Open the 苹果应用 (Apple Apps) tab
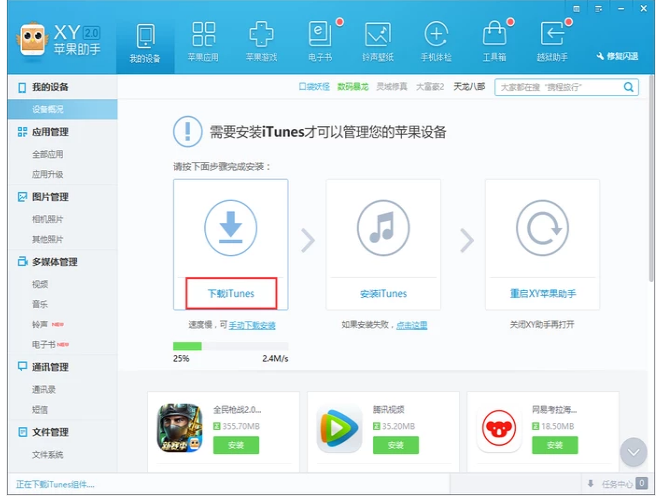The width and height of the screenshot is (656, 498). [x=203, y=41]
